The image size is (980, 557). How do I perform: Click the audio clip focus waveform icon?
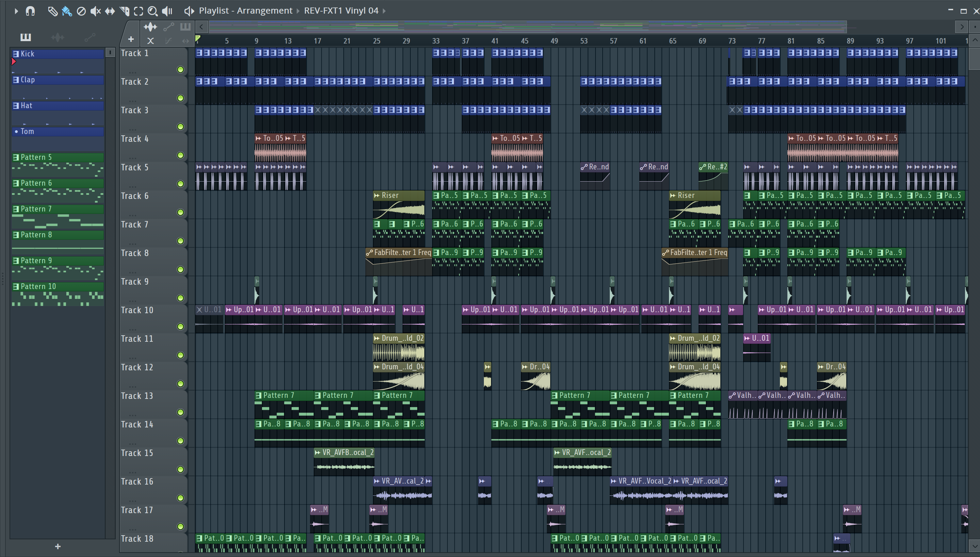coord(150,27)
